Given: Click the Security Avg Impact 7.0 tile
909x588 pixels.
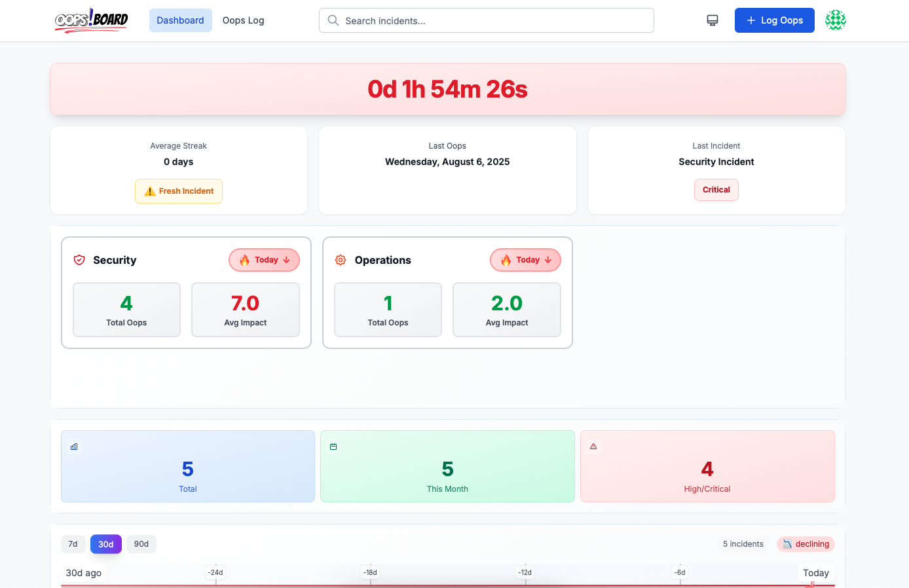Looking at the screenshot, I should tap(246, 310).
